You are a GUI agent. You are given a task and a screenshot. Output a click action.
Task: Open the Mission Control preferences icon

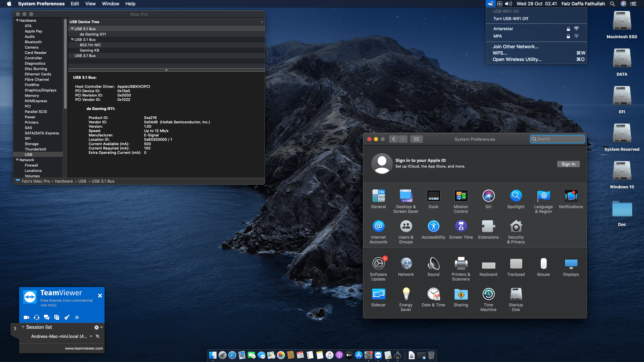point(461,196)
